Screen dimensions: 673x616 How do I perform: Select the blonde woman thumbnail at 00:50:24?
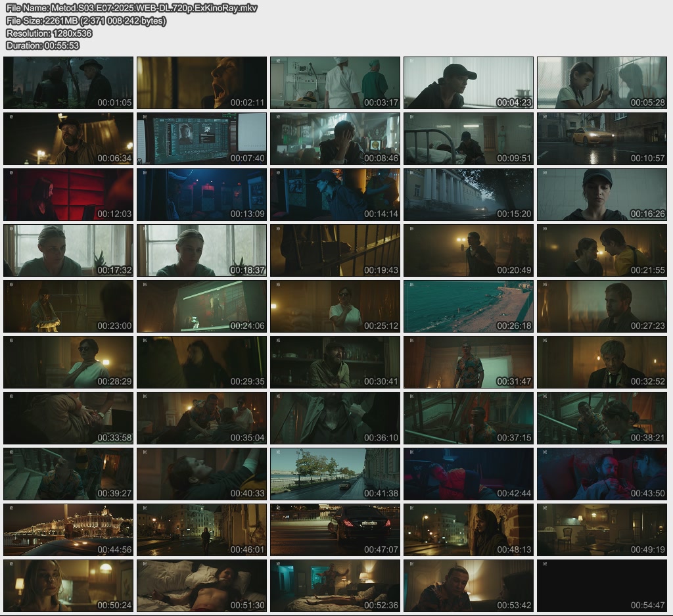(x=68, y=586)
